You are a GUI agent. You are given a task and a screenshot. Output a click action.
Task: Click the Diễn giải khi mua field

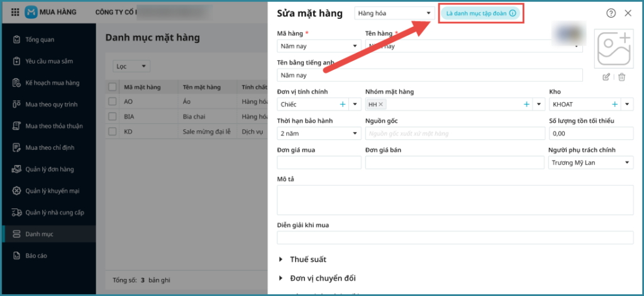click(455, 237)
